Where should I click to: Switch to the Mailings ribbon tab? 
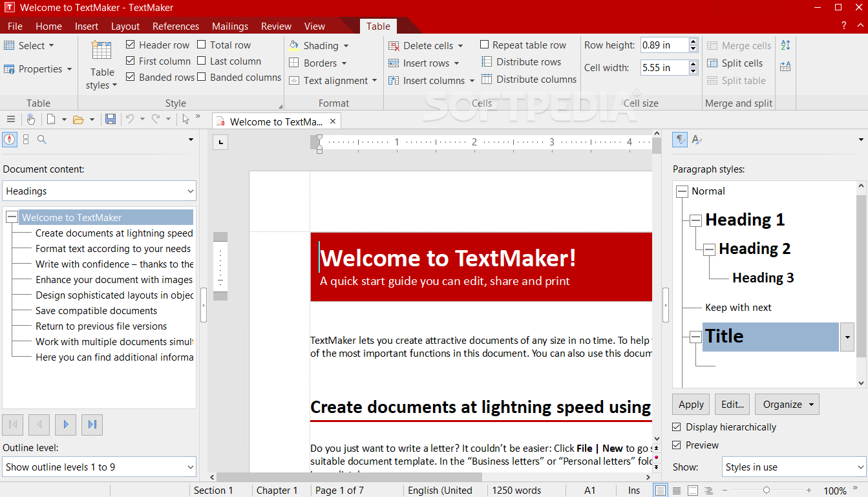click(230, 26)
